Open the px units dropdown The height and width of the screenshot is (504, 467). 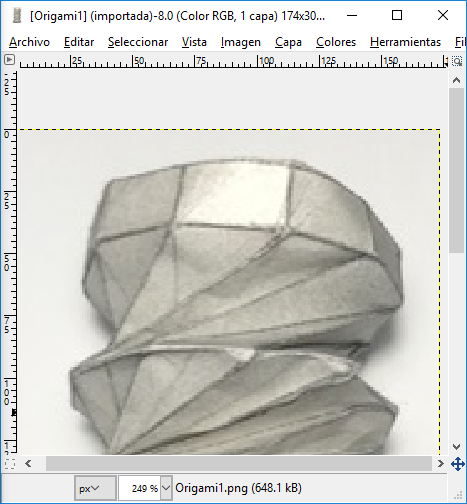(x=95, y=488)
